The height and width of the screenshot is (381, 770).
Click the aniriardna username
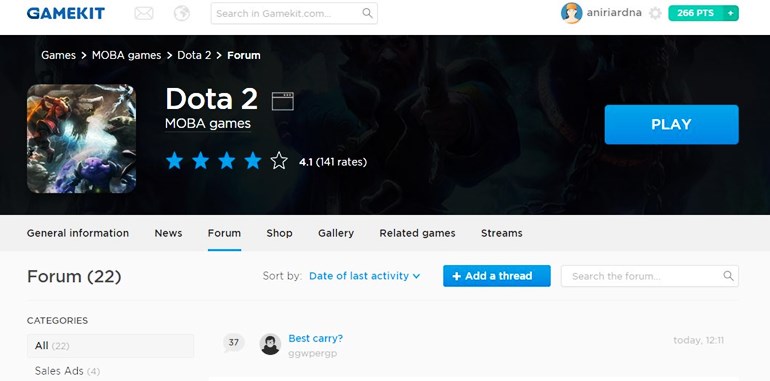click(x=614, y=13)
